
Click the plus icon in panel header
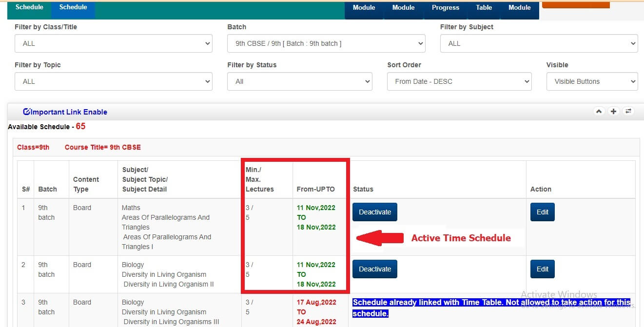coord(613,112)
